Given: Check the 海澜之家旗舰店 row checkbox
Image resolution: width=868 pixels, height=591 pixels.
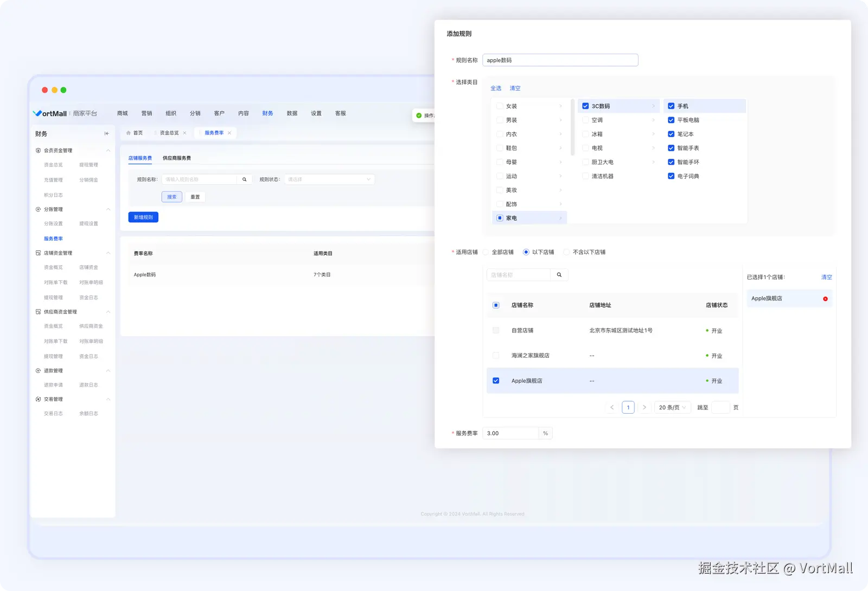Looking at the screenshot, I should [x=496, y=356].
